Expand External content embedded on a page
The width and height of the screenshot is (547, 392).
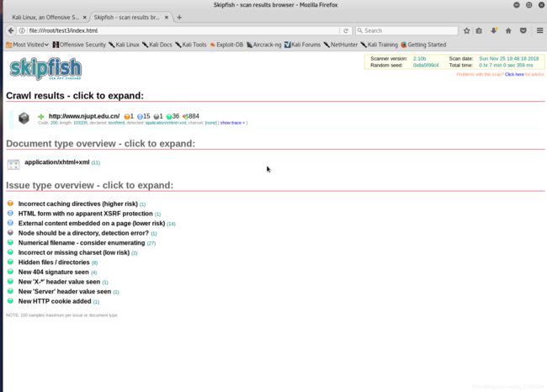pyautogui.click(x=92, y=224)
